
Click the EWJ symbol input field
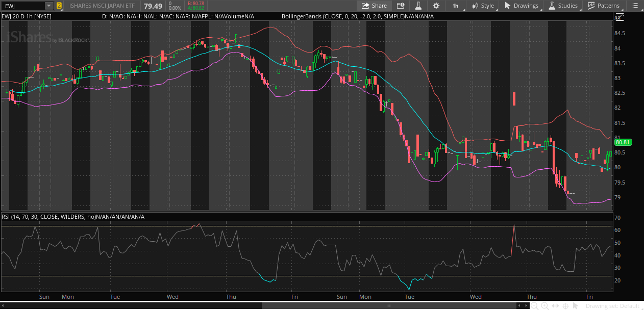[23, 6]
